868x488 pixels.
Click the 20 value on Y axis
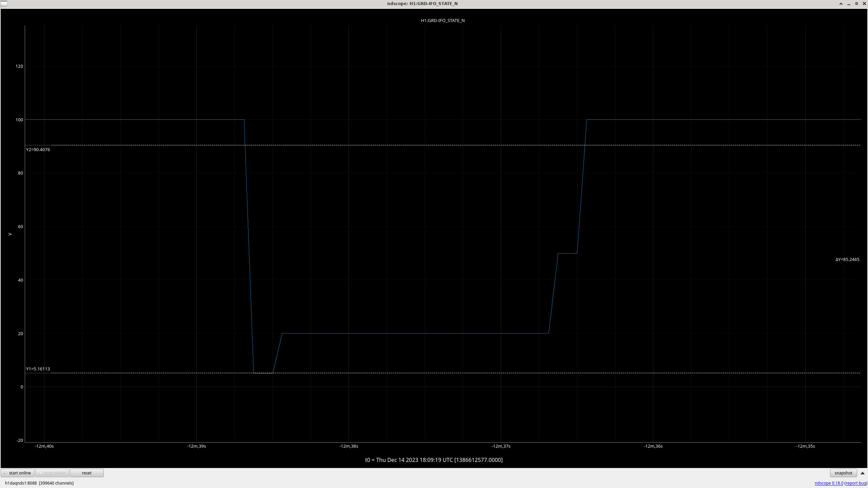coord(21,333)
